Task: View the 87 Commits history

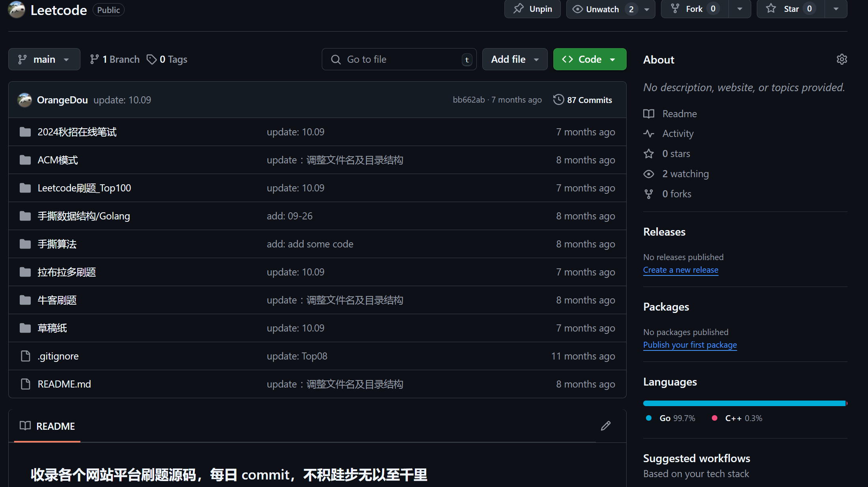Action: (583, 100)
